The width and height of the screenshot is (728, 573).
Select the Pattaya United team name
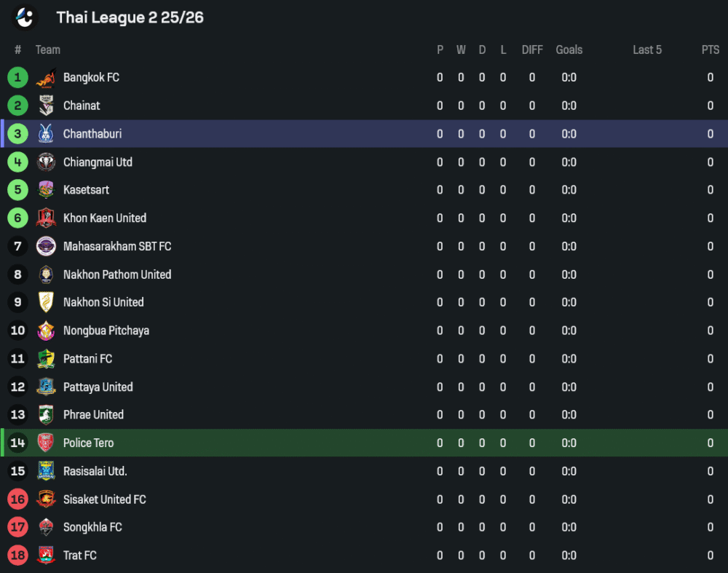coord(98,387)
